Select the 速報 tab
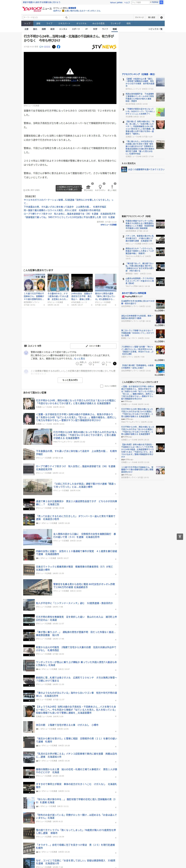This screenshot has height=868, width=186. tap(38, 23)
